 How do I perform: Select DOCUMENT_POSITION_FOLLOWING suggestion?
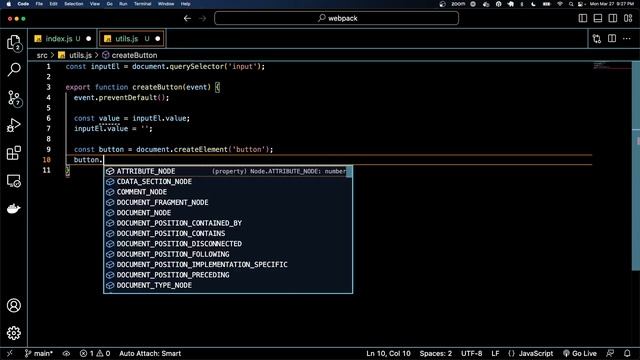click(228, 254)
